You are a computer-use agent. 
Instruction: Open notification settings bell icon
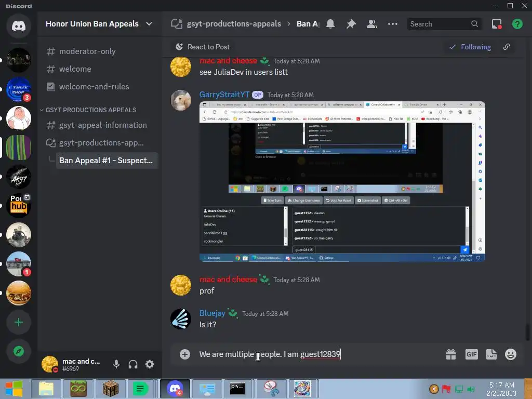tap(330, 24)
